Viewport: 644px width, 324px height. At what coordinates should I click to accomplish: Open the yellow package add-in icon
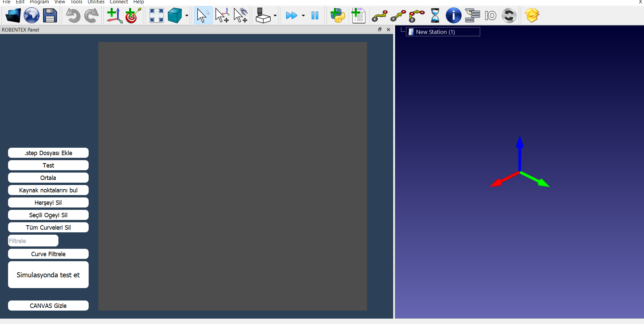coord(532,15)
